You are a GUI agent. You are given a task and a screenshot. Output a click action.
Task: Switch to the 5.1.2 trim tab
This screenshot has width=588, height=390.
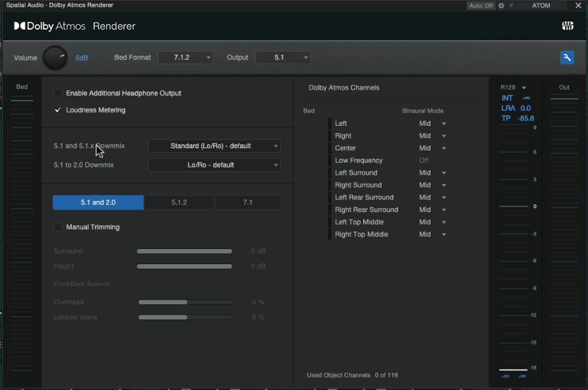[179, 203]
